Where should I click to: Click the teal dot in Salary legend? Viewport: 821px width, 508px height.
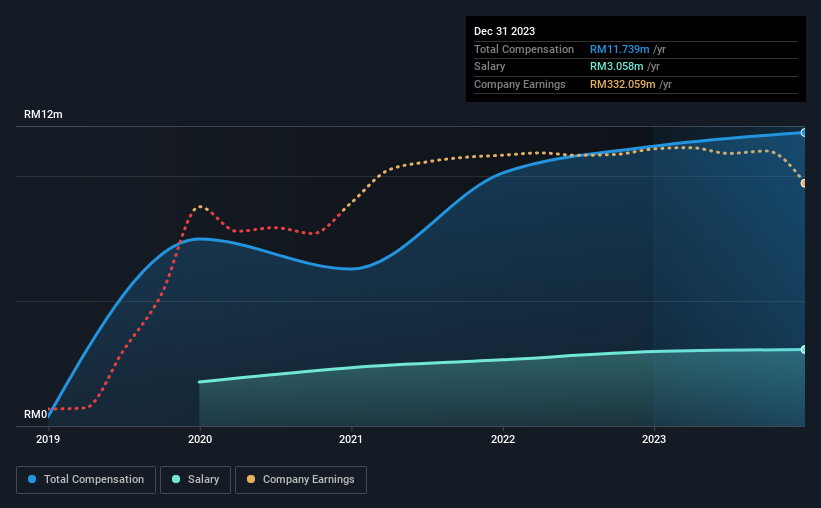(x=176, y=479)
